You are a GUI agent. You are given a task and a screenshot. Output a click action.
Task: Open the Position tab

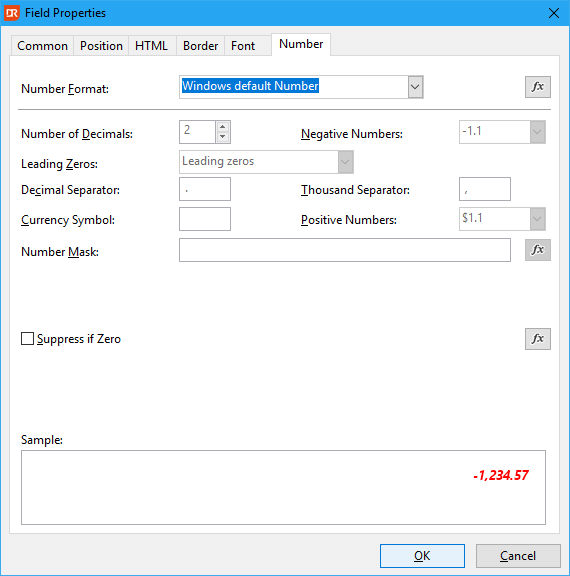tap(101, 46)
